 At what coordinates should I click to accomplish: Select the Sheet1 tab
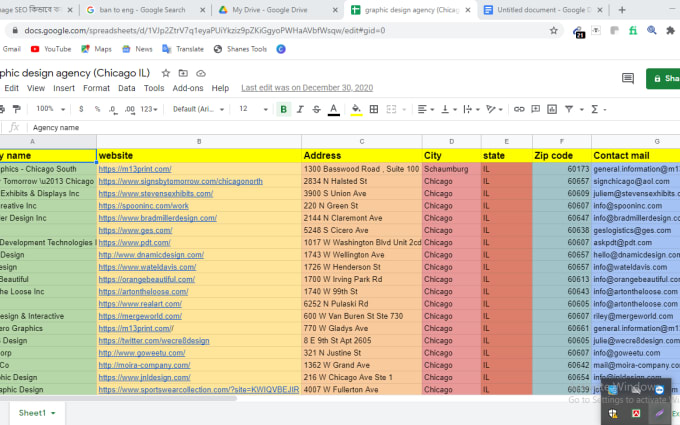36,413
